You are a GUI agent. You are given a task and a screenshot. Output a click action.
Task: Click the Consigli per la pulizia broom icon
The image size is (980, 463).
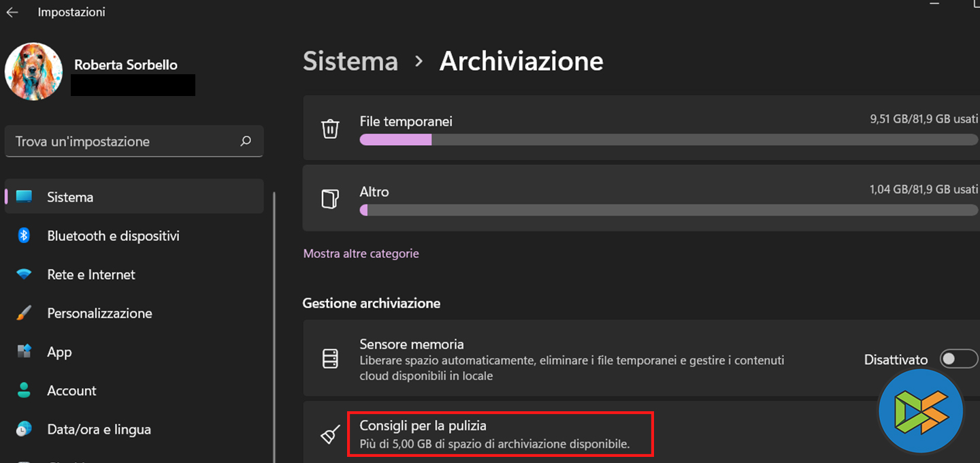point(330,434)
